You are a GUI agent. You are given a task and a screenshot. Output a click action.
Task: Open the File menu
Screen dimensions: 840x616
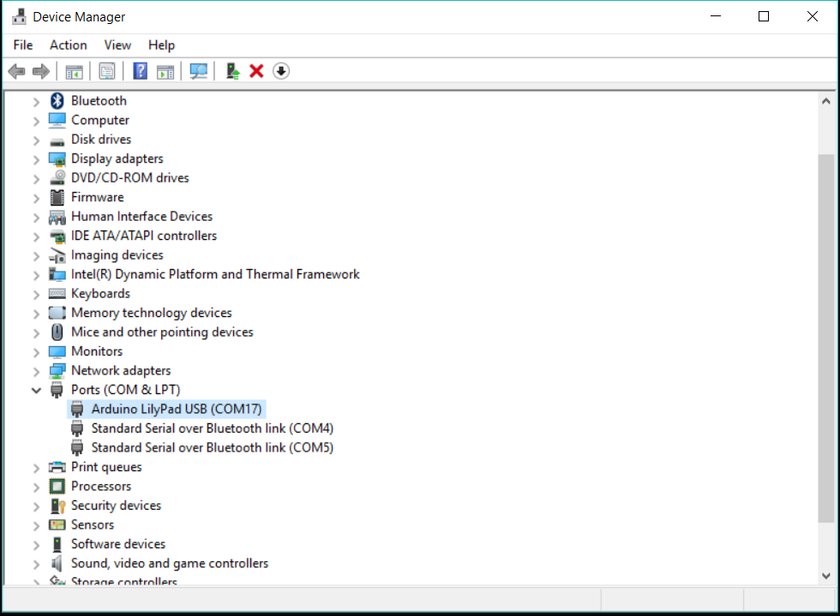23,45
